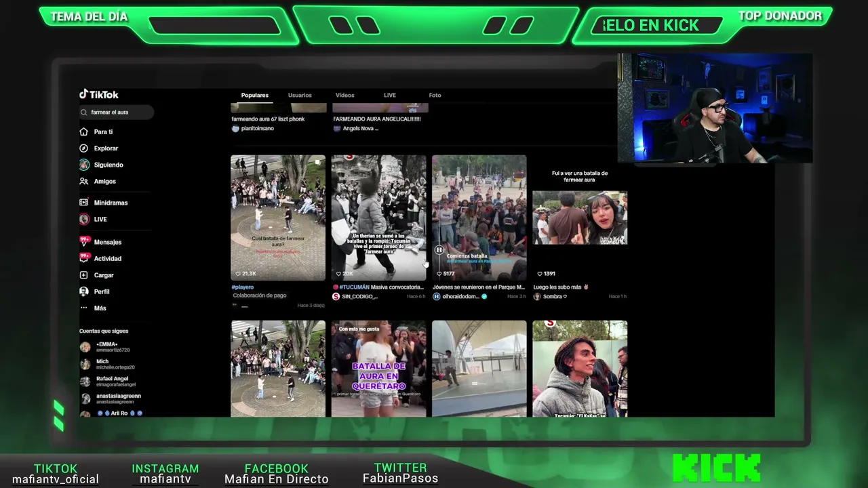The height and width of the screenshot is (488, 868).
Task: Open the Cargar label in sidebar
Action: 104,275
